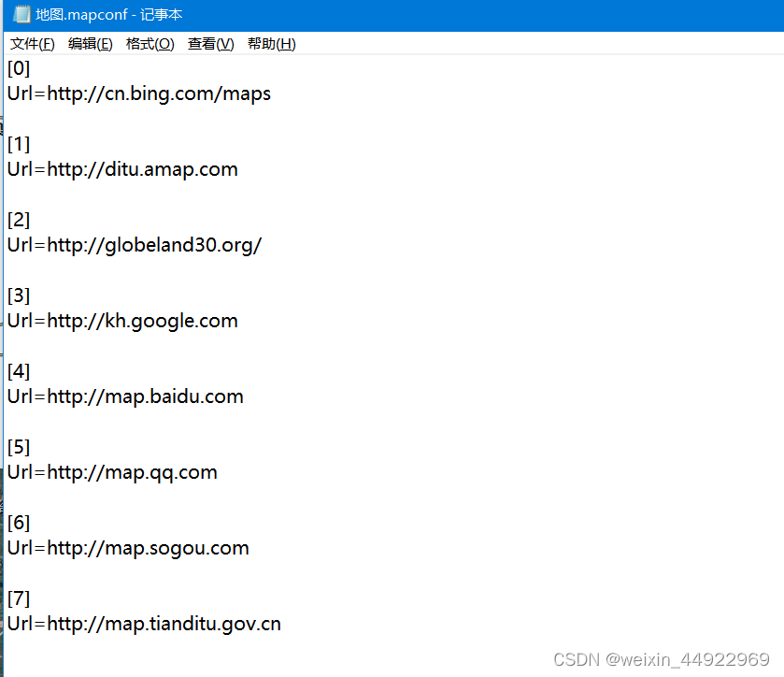Image resolution: width=784 pixels, height=677 pixels.
Task: Place cursor on section header [7]
Action: [x=19, y=598]
